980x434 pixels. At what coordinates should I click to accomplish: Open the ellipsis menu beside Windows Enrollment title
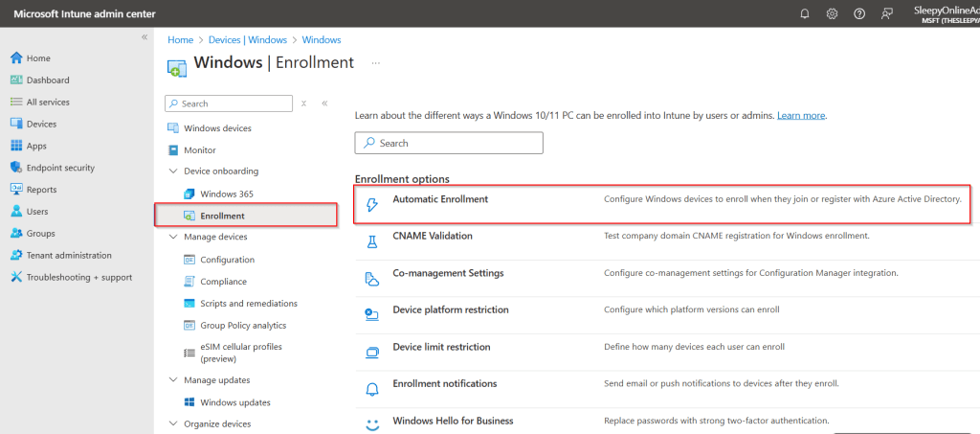(376, 63)
